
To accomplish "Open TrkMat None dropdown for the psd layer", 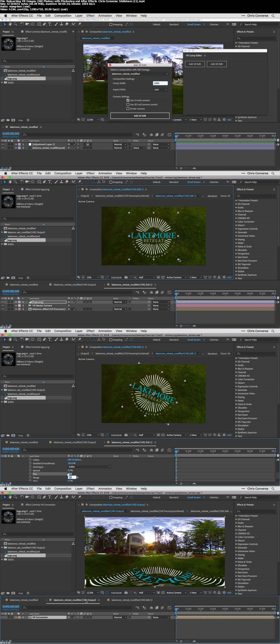I will [x=139, y=148].
